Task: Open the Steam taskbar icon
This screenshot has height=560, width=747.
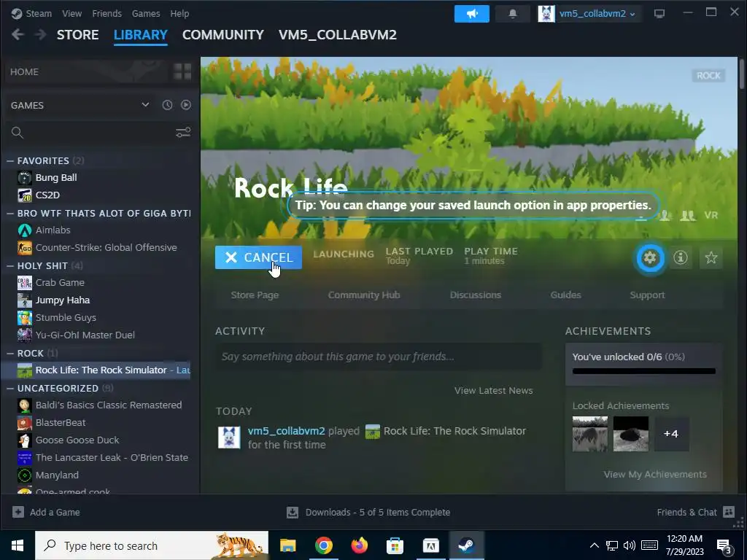Action: [466, 545]
